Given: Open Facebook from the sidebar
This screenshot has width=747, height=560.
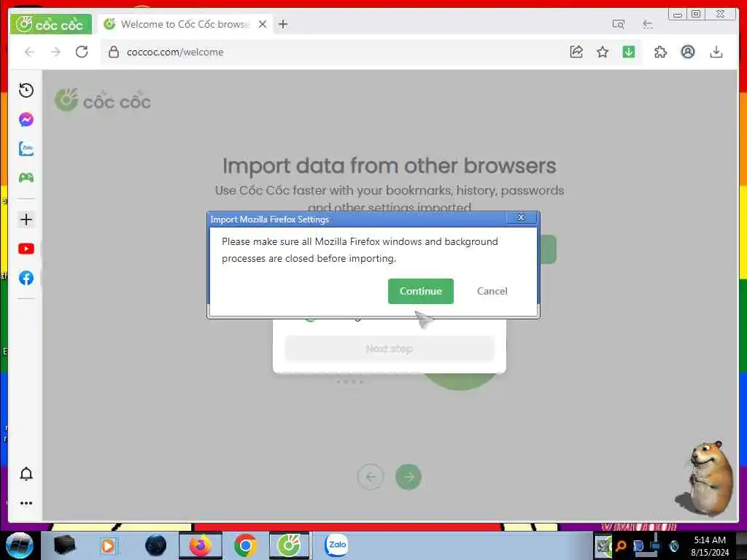Looking at the screenshot, I should [x=26, y=278].
